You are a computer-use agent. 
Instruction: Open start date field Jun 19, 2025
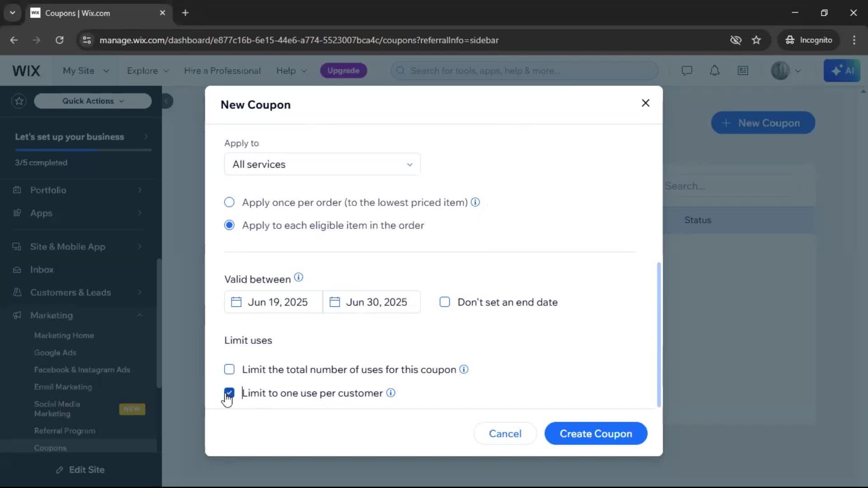click(274, 302)
